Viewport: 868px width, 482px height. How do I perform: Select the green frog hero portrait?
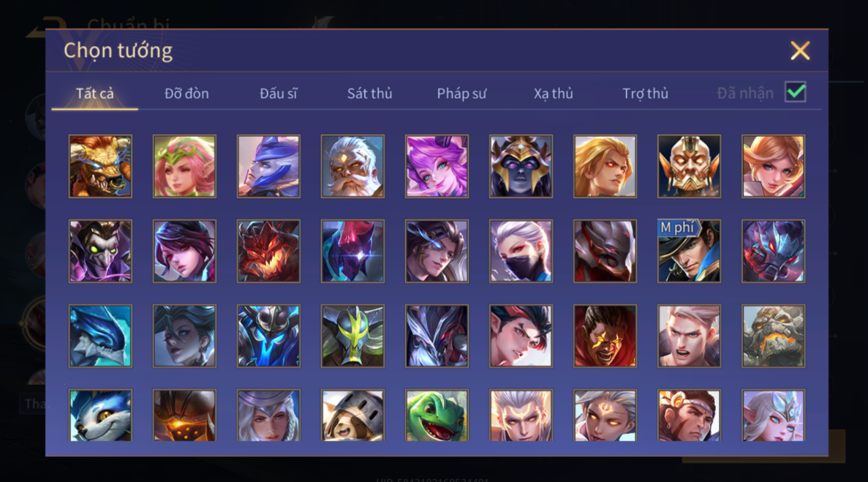pos(437,415)
